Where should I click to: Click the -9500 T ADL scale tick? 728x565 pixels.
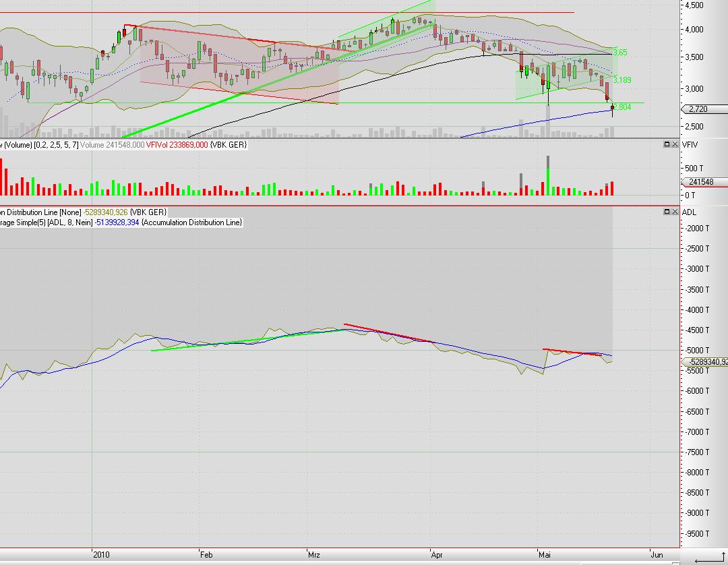coord(697,533)
